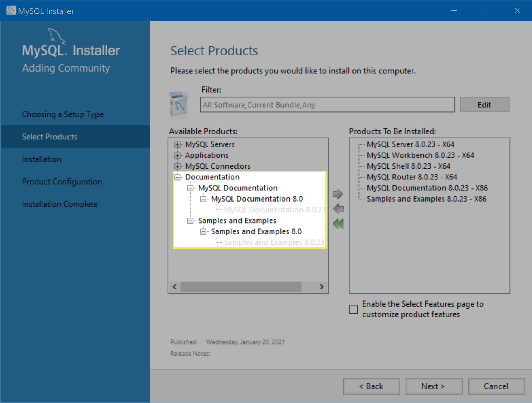Viewport: 532px width, 403px height.
Task: Collapse the Documentation node
Action: tap(177, 177)
